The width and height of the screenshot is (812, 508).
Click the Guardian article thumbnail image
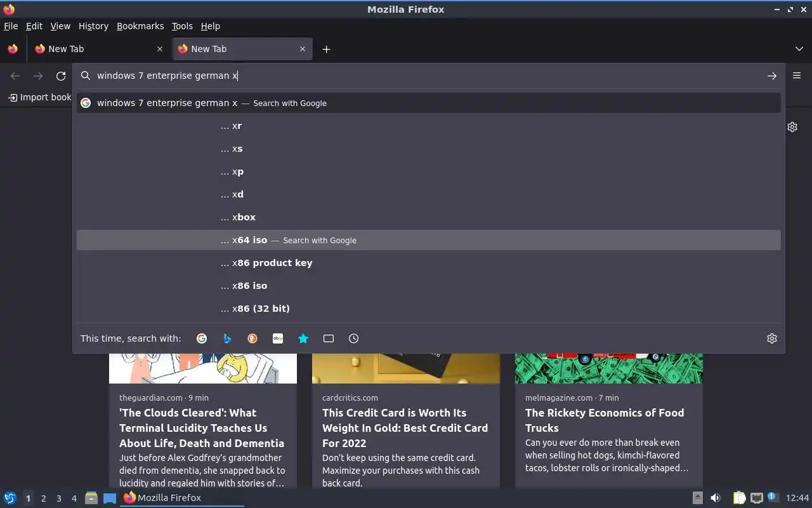pyautogui.click(x=203, y=368)
